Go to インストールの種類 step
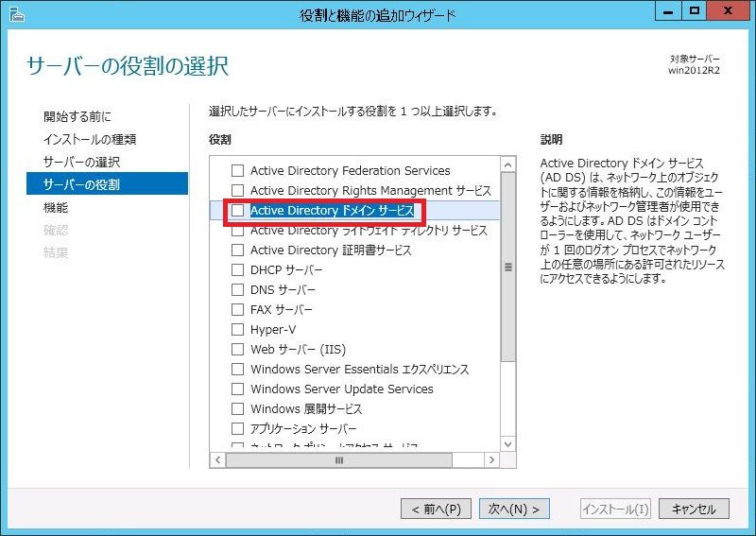756x536 pixels. pyautogui.click(x=90, y=139)
